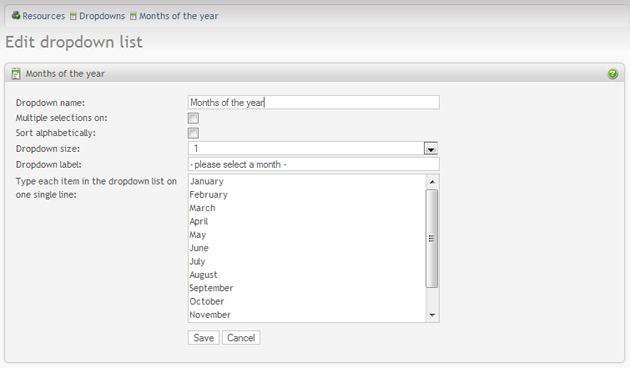This screenshot has width=630, height=368.
Task: Click the items list scrollbar down arrow
Action: point(432,315)
